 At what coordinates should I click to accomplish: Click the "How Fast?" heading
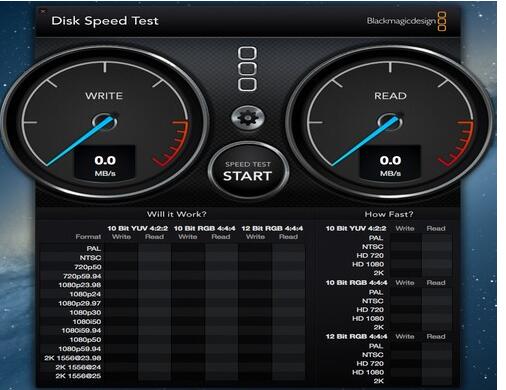[389, 214]
